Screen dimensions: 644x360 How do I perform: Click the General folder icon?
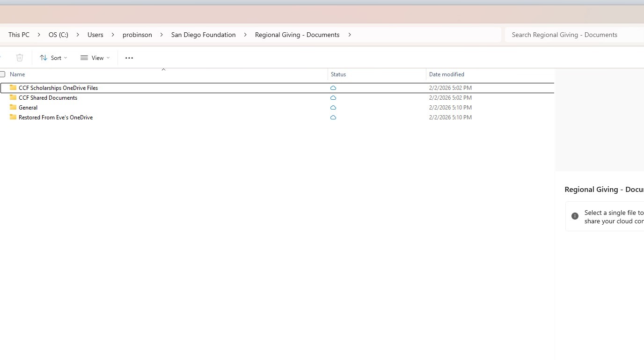coord(13,107)
